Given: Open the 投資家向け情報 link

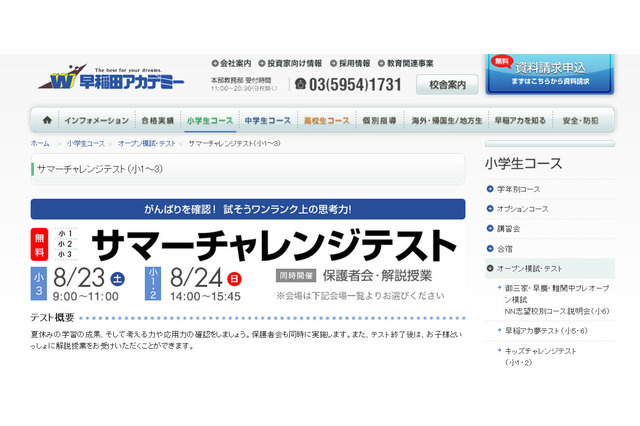Looking at the screenshot, I should (295, 63).
